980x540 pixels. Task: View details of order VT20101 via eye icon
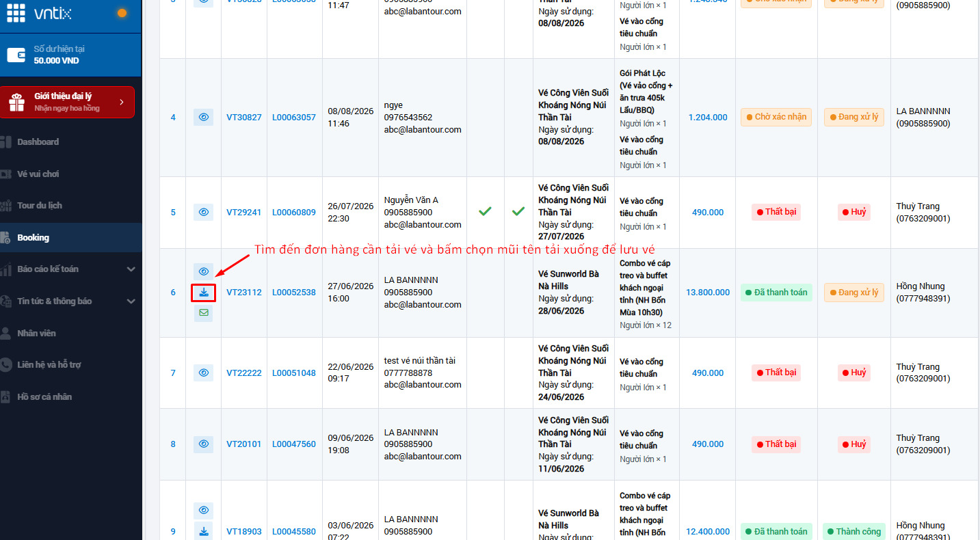tap(203, 444)
